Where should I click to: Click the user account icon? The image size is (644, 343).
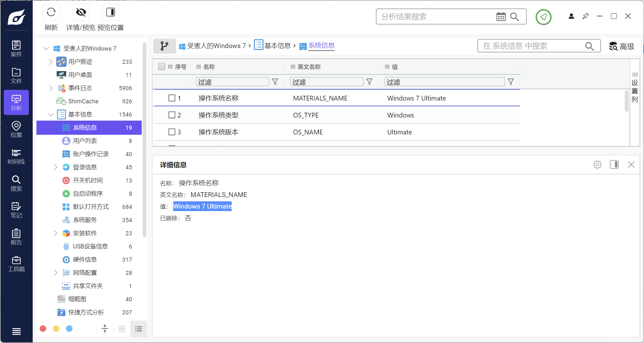click(x=571, y=16)
